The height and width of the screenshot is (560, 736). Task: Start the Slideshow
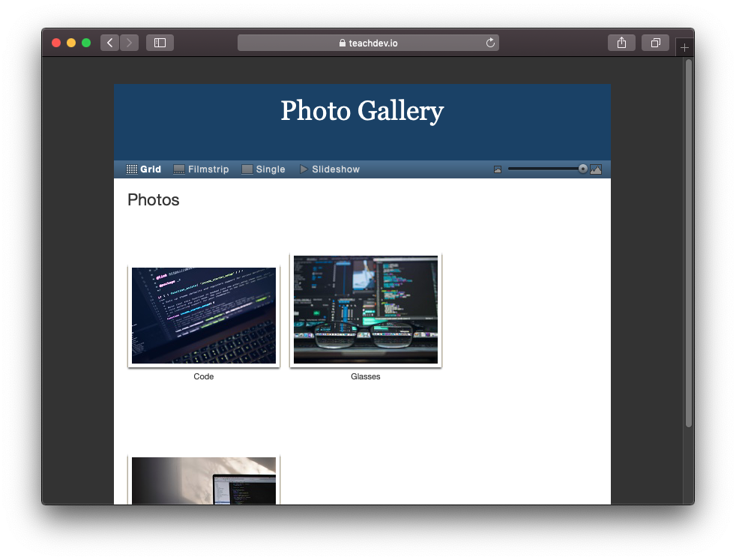330,169
